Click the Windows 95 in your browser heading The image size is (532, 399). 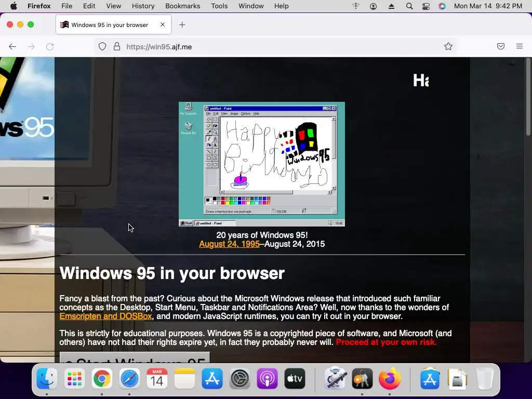click(x=172, y=273)
